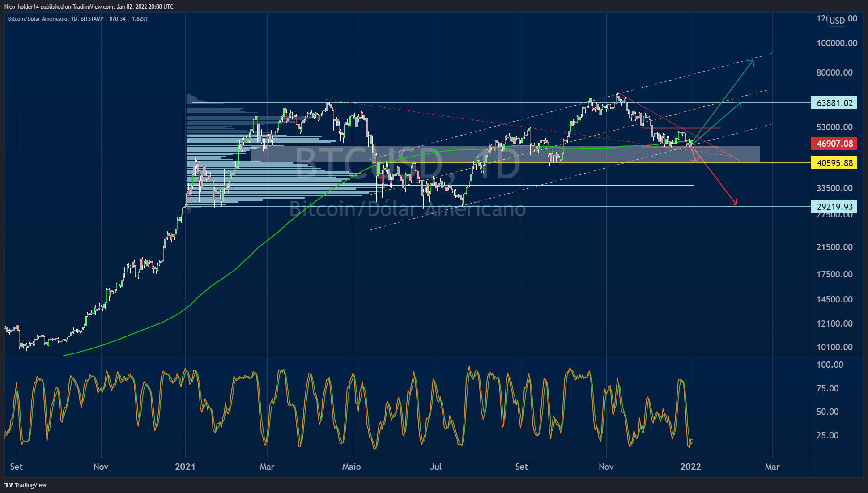Click the TradingView text at the bottom
Viewport: 868px width, 493px height.
pyautogui.click(x=30, y=485)
